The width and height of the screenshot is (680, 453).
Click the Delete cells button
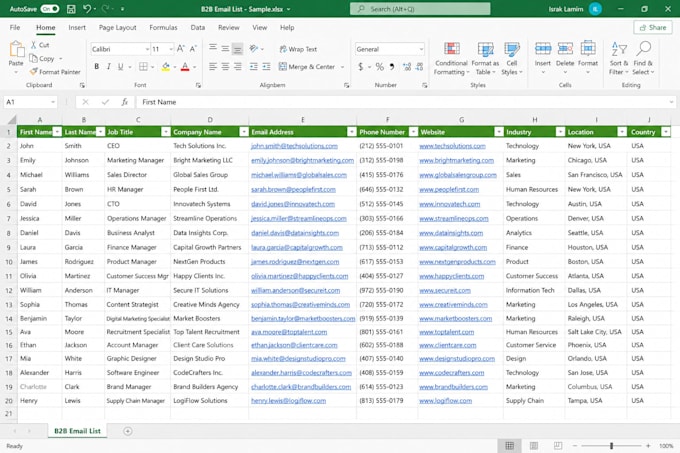(x=565, y=56)
